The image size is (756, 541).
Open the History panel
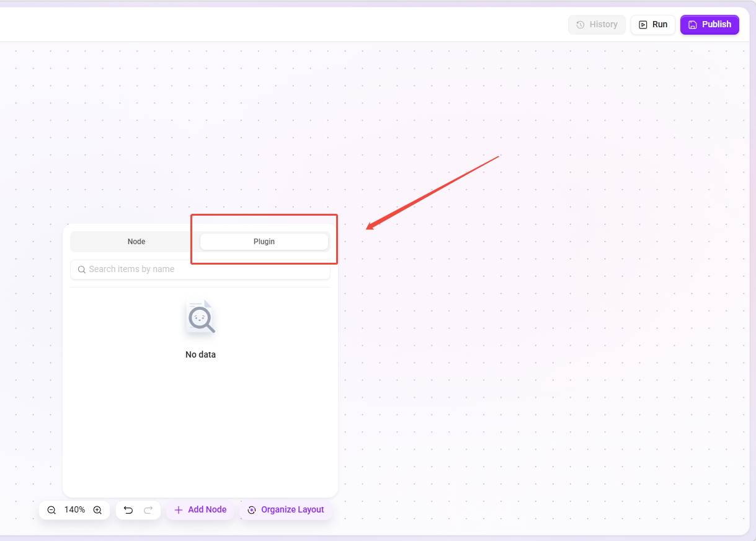[597, 25]
